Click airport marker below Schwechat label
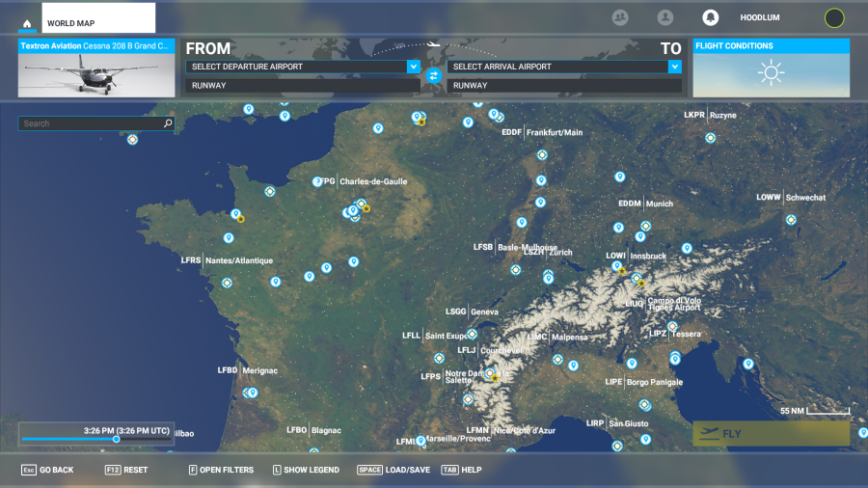 (x=791, y=220)
